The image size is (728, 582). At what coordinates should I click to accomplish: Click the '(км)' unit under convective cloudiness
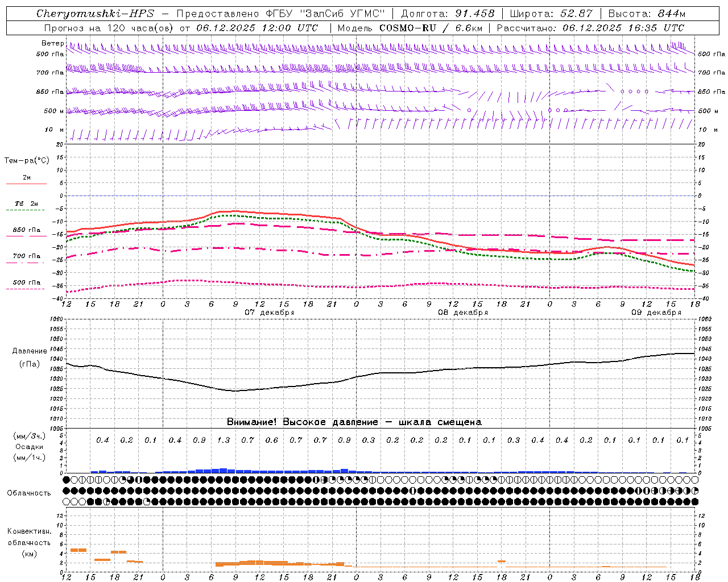pos(30,554)
